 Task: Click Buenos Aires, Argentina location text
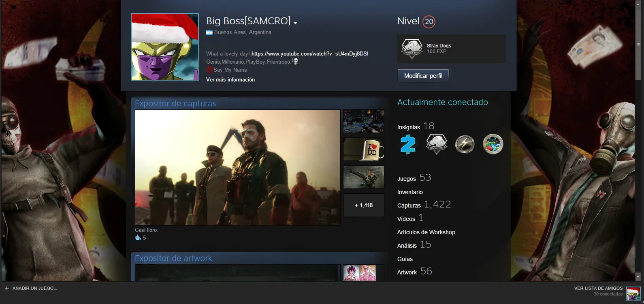click(x=243, y=32)
